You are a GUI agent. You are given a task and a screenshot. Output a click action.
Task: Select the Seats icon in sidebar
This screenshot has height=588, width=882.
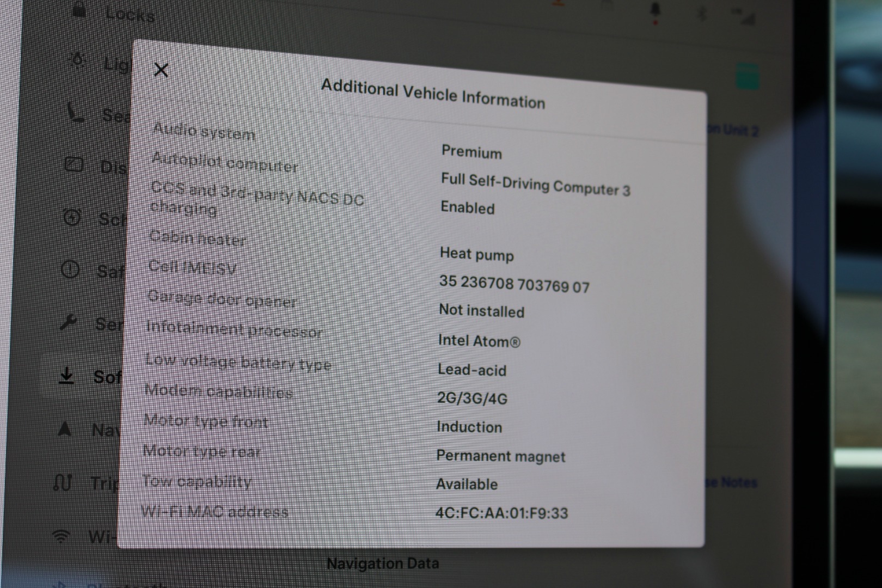pyautogui.click(x=75, y=112)
